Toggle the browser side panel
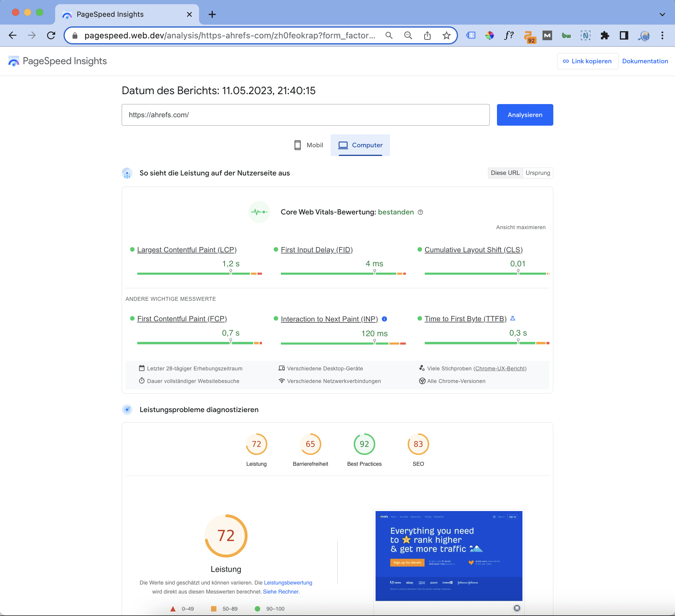Viewport: 675px width, 616px height. click(x=623, y=35)
